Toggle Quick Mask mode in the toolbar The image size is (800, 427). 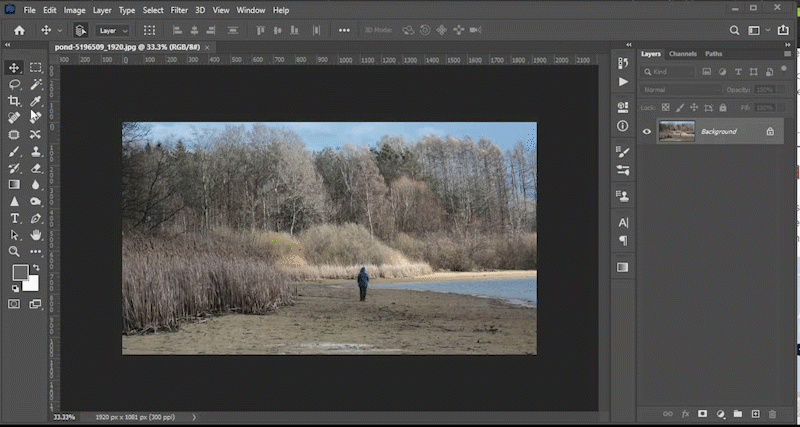point(14,304)
